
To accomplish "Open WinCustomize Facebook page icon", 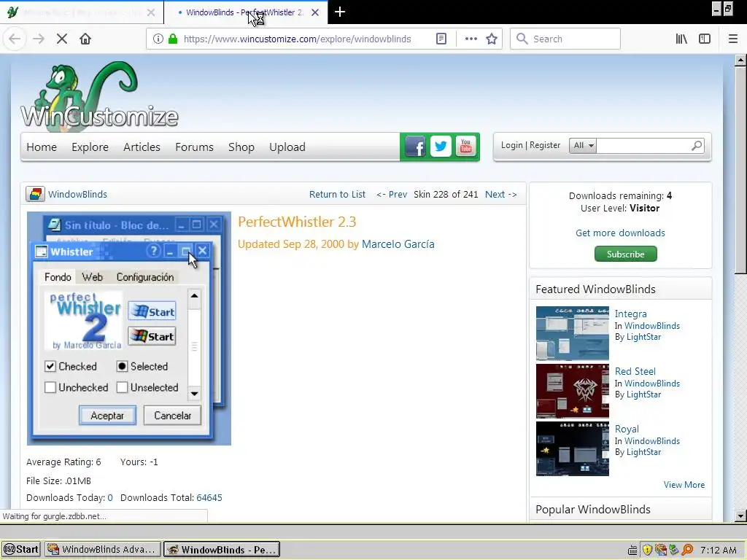I will point(415,147).
